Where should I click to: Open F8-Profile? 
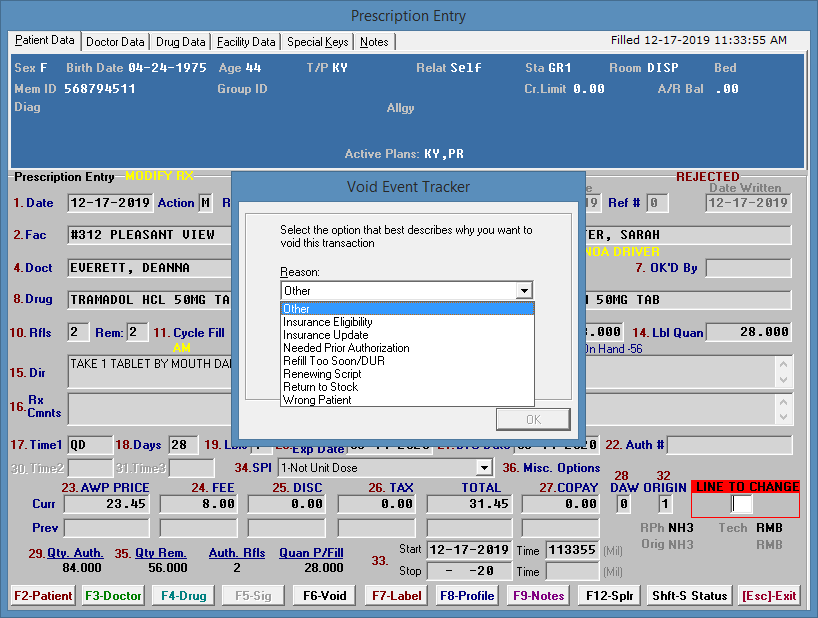pyautogui.click(x=467, y=596)
